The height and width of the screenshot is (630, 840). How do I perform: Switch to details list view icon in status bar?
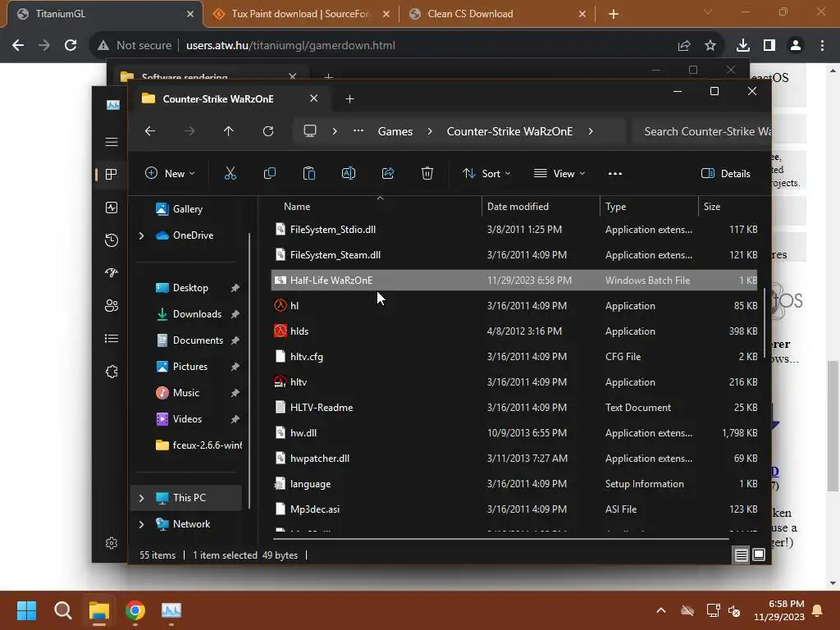tap(741, 555)
